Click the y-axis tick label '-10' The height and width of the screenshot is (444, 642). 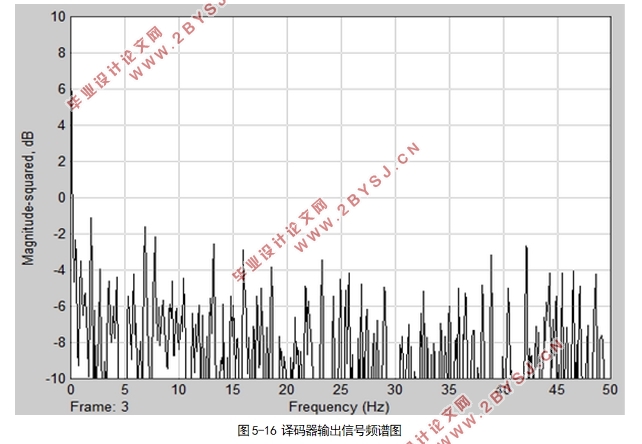click(x=56, y=378)
